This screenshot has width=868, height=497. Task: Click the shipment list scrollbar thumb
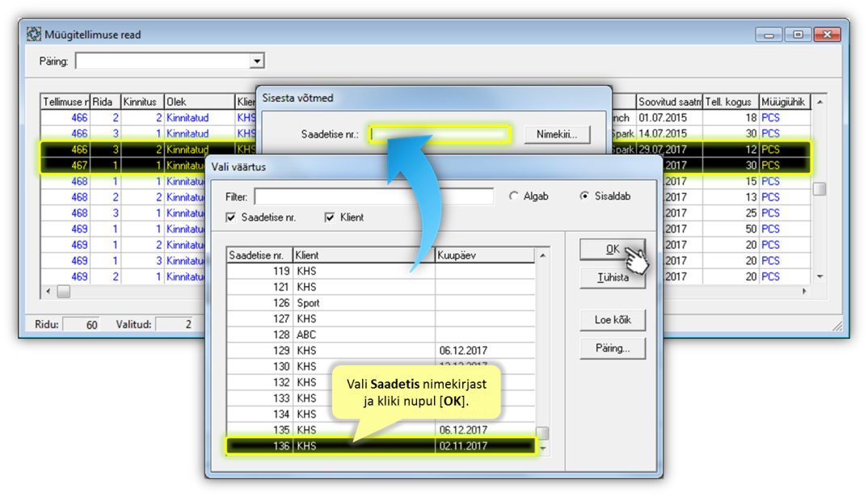[x=542, y=433]
